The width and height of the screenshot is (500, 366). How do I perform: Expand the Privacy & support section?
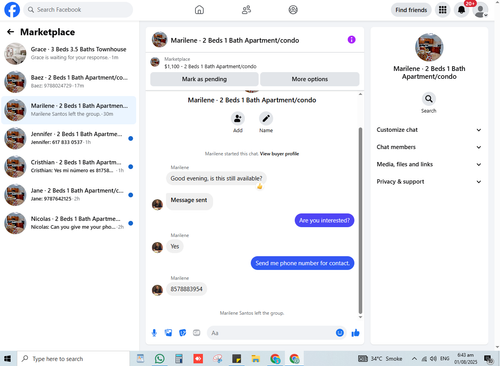pyautogui.click(x=429, y=182)
